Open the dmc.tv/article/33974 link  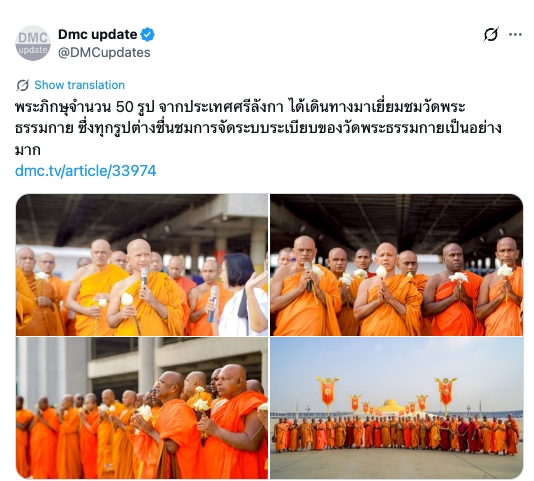click(x=85, y=171)
